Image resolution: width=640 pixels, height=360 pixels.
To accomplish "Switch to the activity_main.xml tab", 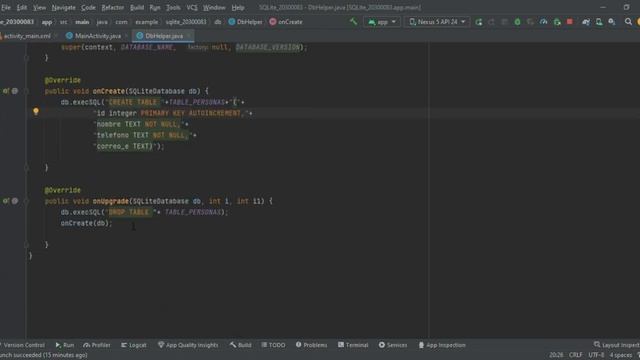I will [27, 36].
